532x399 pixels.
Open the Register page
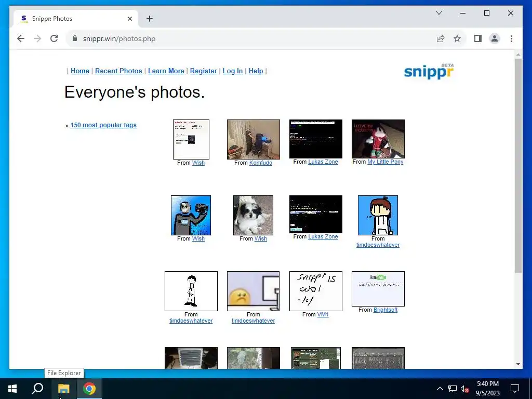[203, 71]
